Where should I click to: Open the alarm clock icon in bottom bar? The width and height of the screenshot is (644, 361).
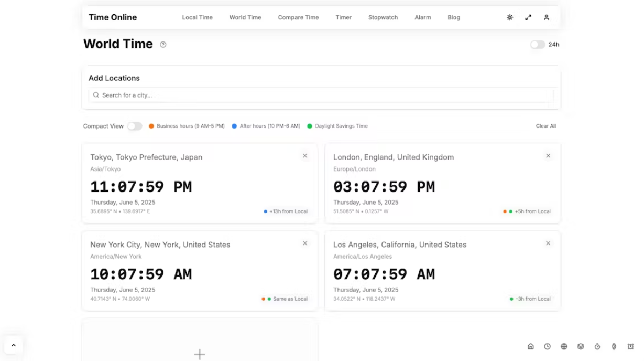[630, 346]
